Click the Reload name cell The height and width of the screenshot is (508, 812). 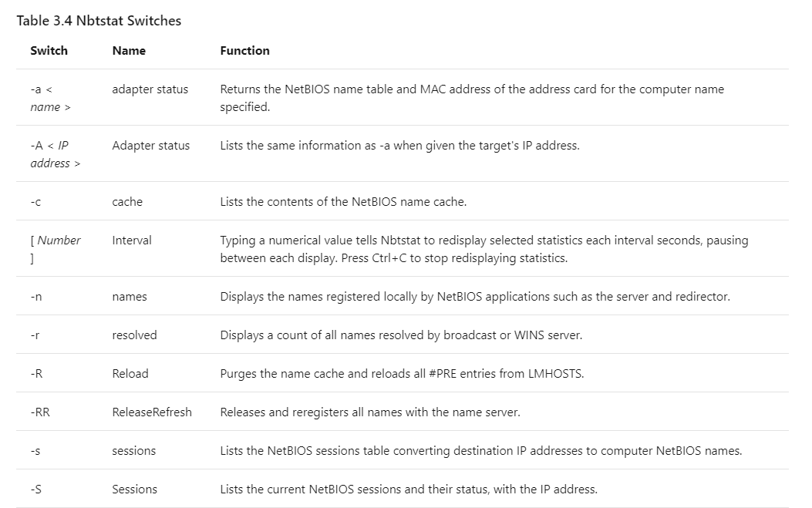(130, 374)
